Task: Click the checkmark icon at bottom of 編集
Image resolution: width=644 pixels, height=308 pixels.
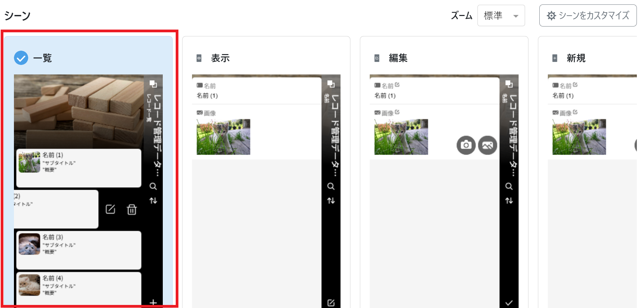Action: click(x=509, y=303)
